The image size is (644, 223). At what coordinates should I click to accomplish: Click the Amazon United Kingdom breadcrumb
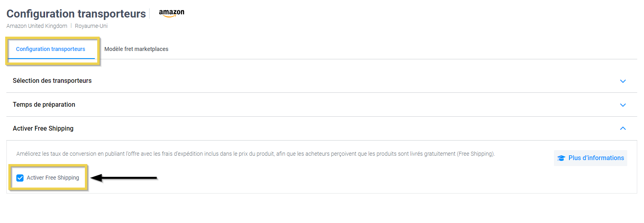tap(37, 26)
